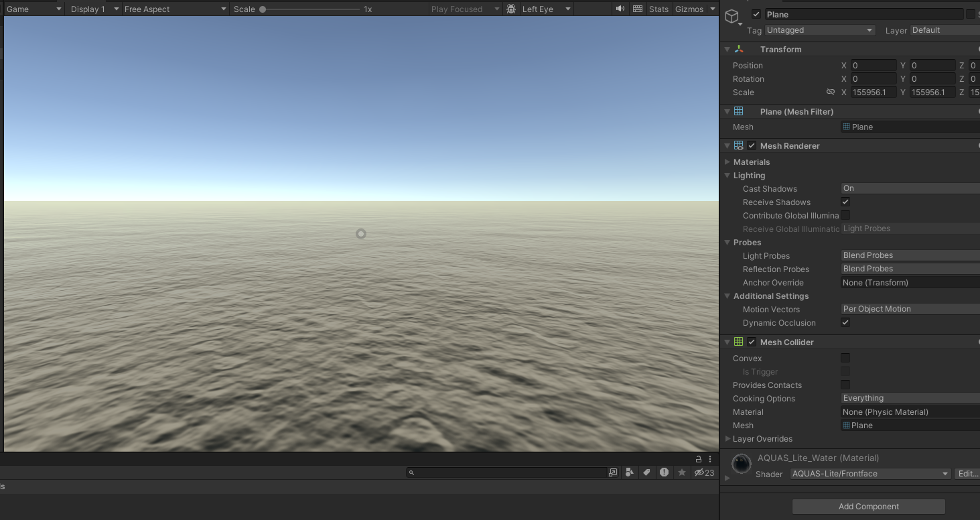This screenshot has height=520, width=980.
Task: Open the Cast Shadows dropdown
Action: [x=910, y=188]
